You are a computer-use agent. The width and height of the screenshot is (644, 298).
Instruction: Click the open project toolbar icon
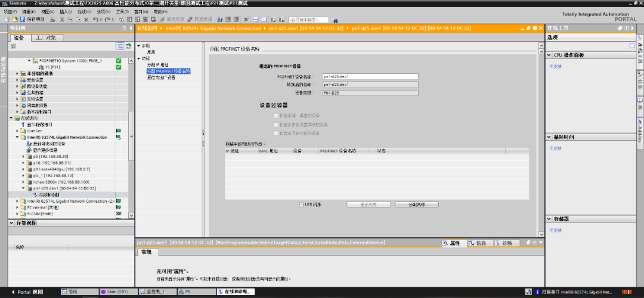pos(15,19)
